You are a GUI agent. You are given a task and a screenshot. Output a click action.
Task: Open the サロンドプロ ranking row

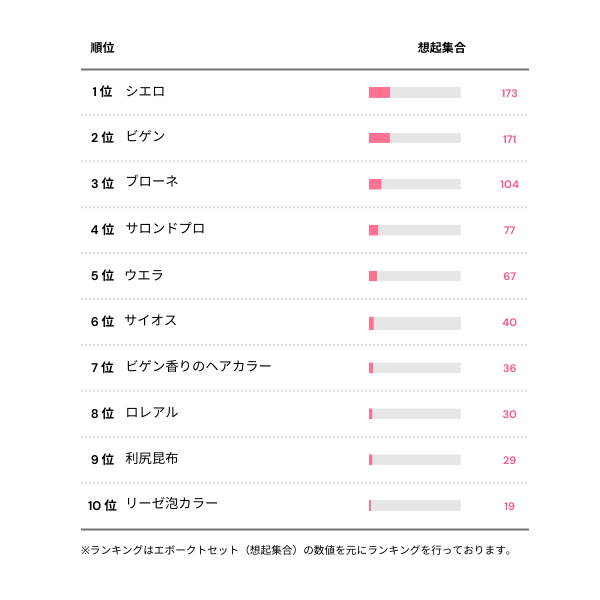[165, 229]
